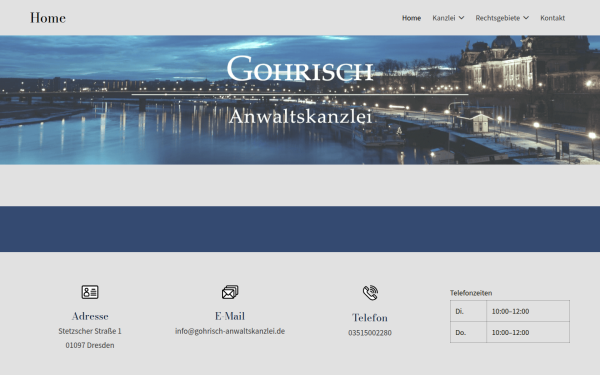600x375 pixels.
Task: Open the Home navigation menu item
Action: click(x=411, y=18)
